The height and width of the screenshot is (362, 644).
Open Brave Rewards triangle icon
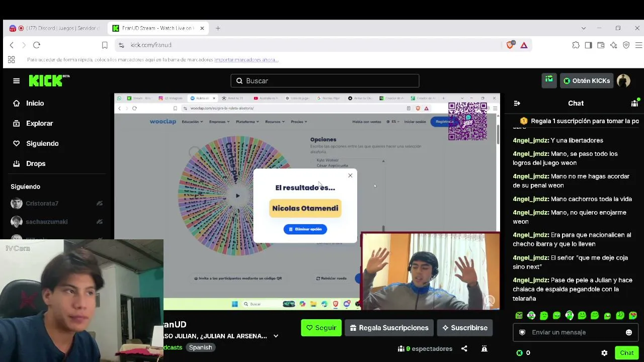(524, 45)
